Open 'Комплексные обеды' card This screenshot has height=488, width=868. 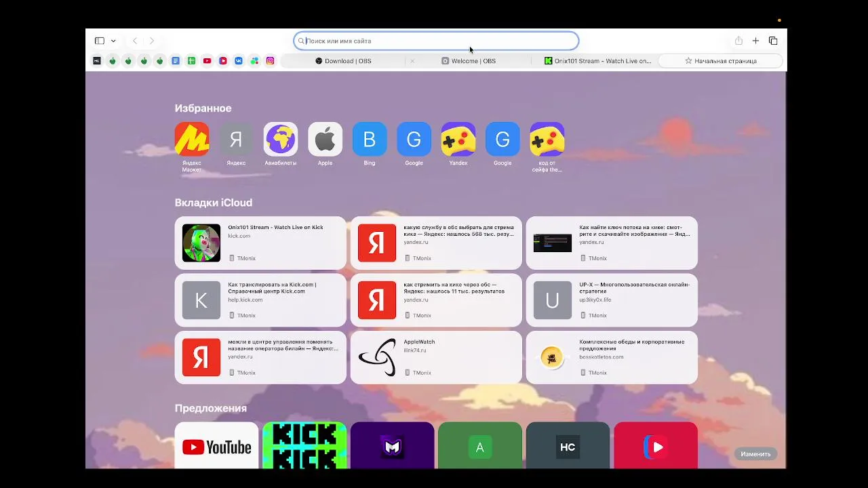(x=612, y=357)
